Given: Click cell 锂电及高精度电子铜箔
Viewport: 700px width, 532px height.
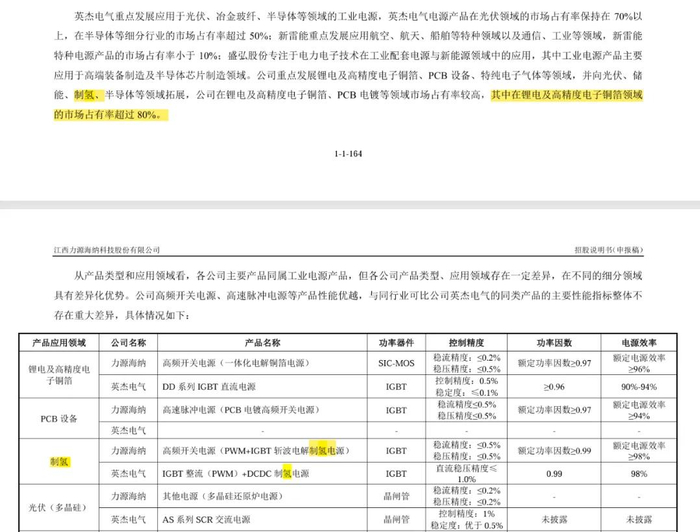Looking at the screenshot, I should point(59,375).
